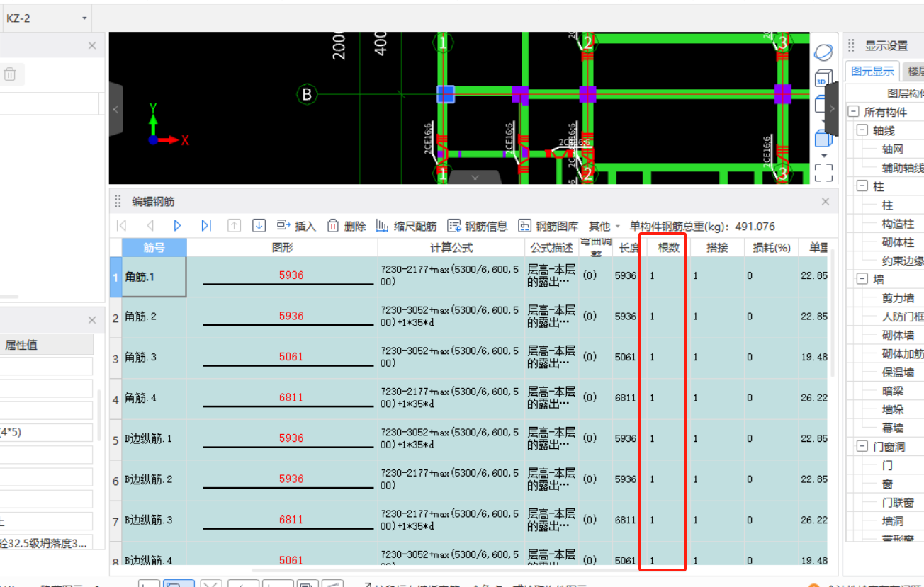Collapse the 所有构件 tree node
This screenshot has height=587, width=924.
853,112
